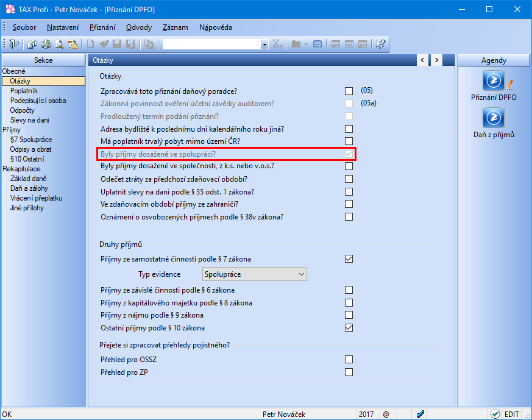Tick 'Oznámení o osvobozených příjmech' checkbox
The height and width of the screenshot is (420, 532).
click(349, 217)
